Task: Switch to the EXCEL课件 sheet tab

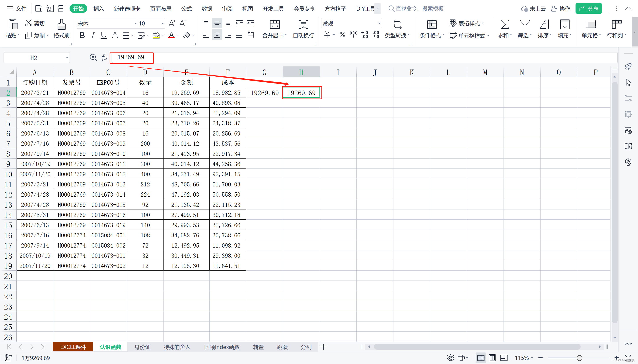Action: [73, 347]
